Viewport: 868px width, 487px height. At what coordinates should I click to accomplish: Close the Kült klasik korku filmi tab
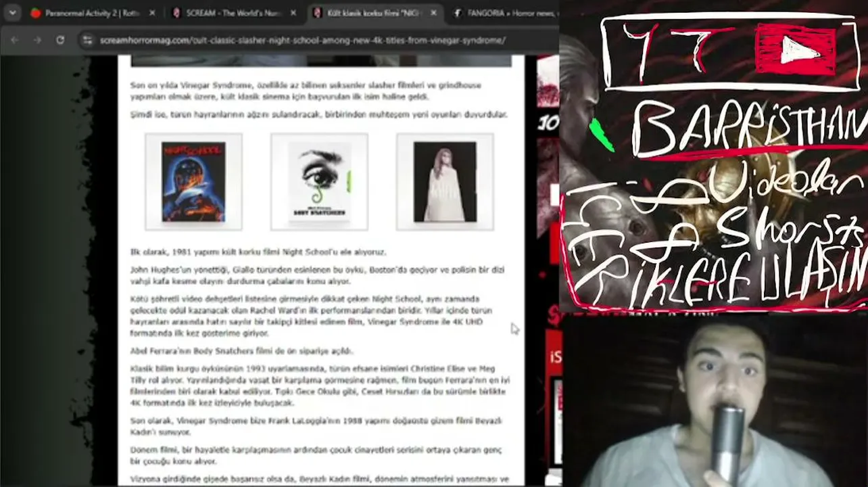(433, 13)
